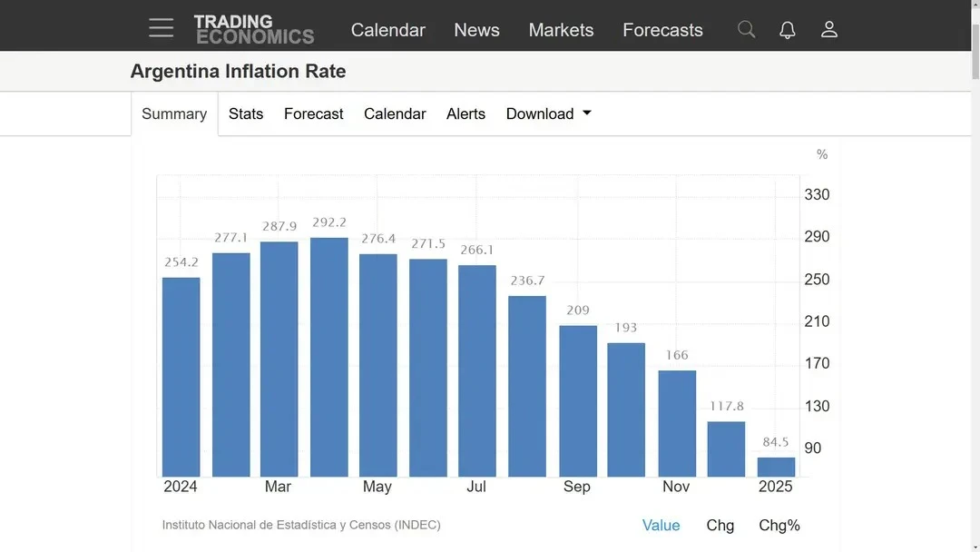Image resolution: width=980 pixels, height=552 pixels.
Task: Select the Value chart view
Action: [x=661, y=525]
